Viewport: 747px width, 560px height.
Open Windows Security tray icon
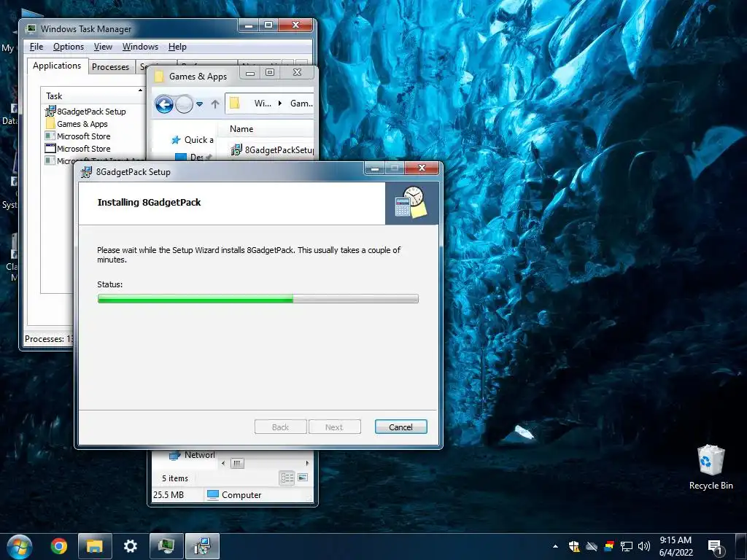[x=574, y=546]
